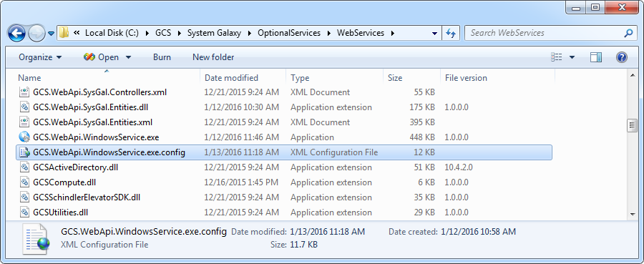Open address bar previous locations dropdown
644x264 pixels.
point(434,33)
